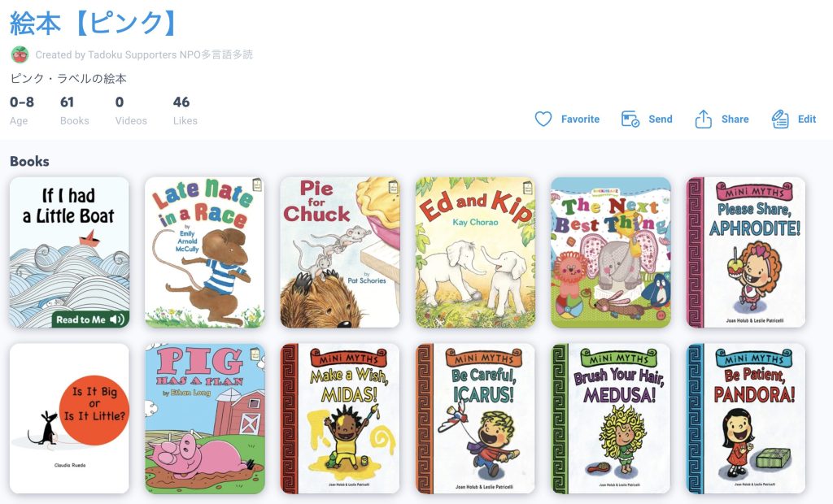Open the book If I had a Little Boat
Screen dimensions: 833x504
(69, 252)
